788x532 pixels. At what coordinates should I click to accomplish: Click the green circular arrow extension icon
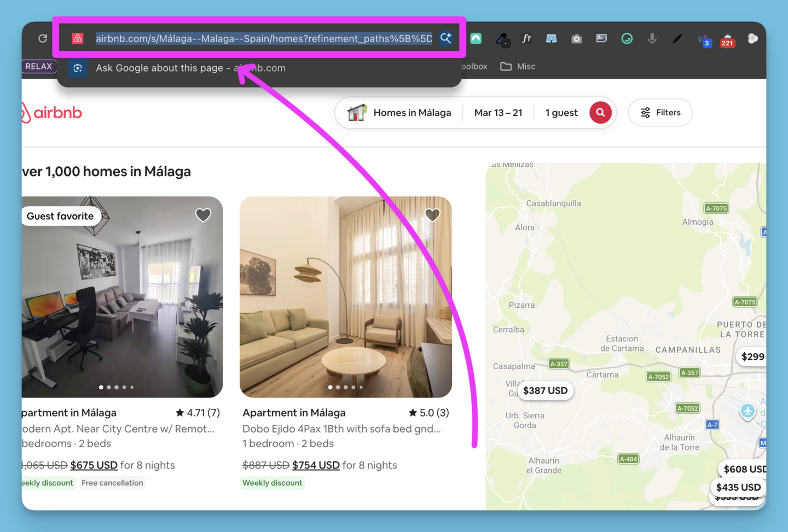[x=627, y=38]
